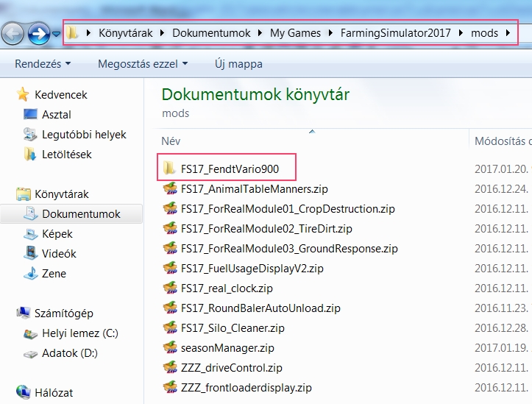Open Videók library in sidebar
This screenshot has width=532, height=404.
[59, 254]
